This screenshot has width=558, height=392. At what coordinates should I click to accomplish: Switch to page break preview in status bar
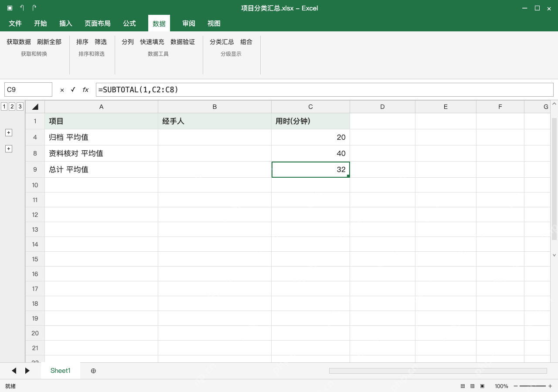[x=482, y=386]
